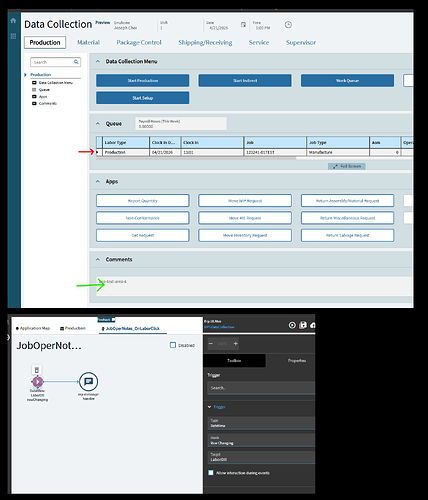Collapse the Queue section chevron
Screen dimensions: 428x500
(x=98, y=124)
